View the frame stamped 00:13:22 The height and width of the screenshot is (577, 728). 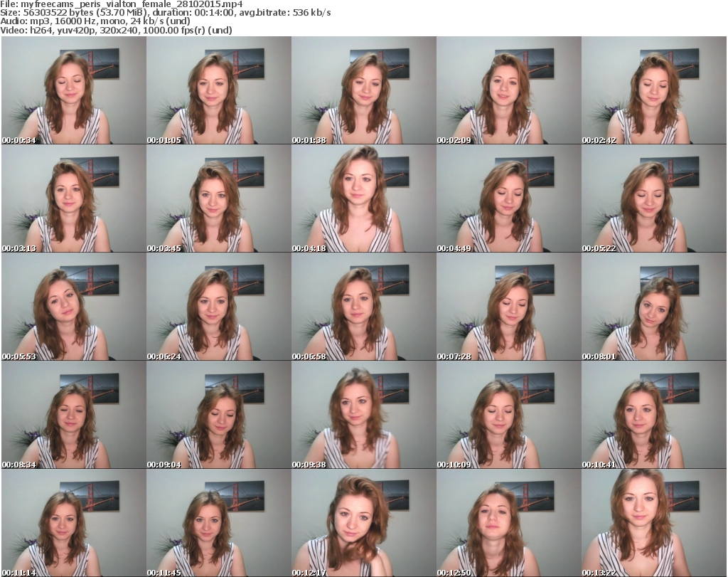click(x=654, y=523)
